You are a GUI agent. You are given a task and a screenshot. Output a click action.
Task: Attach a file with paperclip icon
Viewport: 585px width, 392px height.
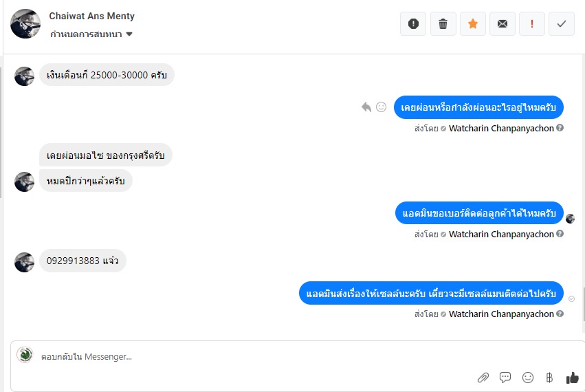(483, 378)
